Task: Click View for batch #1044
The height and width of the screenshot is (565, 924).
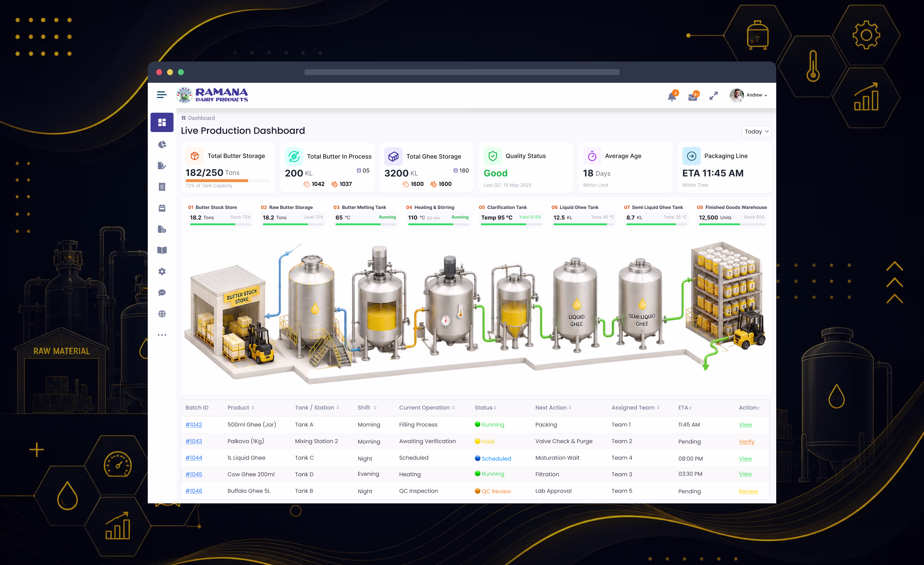Action: [x=745, y=459]
